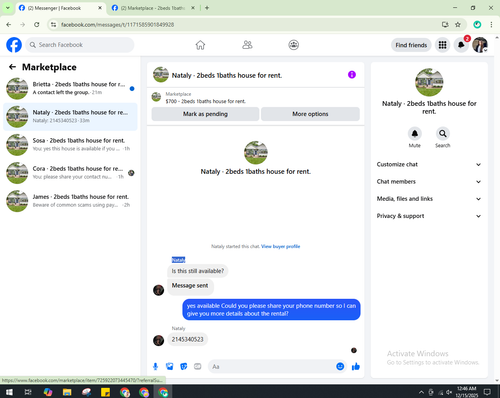Focus the Search Facebook field
500x398 pixels.
[x=80, y=45]
